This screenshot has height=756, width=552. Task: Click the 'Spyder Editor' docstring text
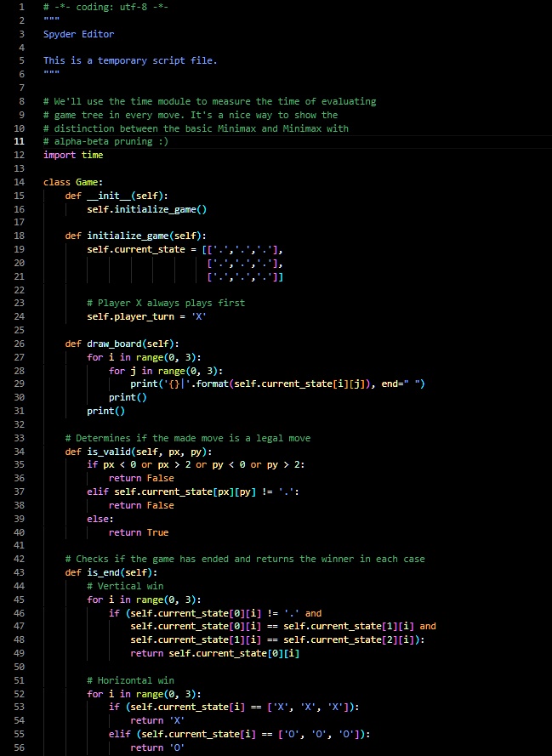78,34
